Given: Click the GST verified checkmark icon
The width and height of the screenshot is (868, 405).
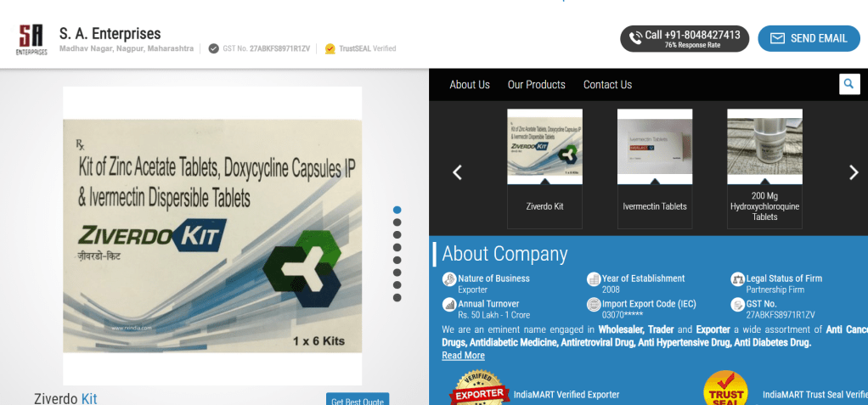Looking at the screenshot, I should [x=214, y=49].
